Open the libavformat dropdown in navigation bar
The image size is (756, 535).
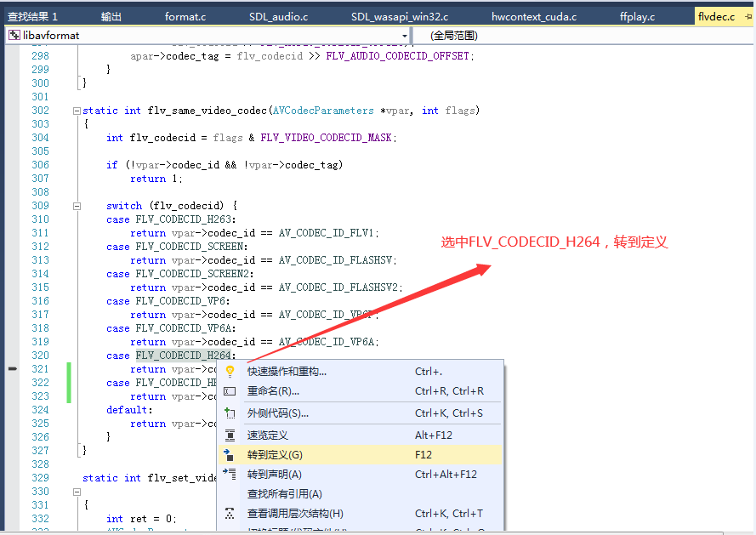(403, 36)
